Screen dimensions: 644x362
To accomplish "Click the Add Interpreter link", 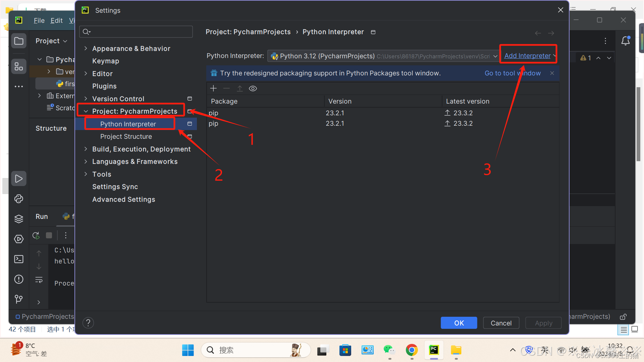I will click(x=527, y=56).
